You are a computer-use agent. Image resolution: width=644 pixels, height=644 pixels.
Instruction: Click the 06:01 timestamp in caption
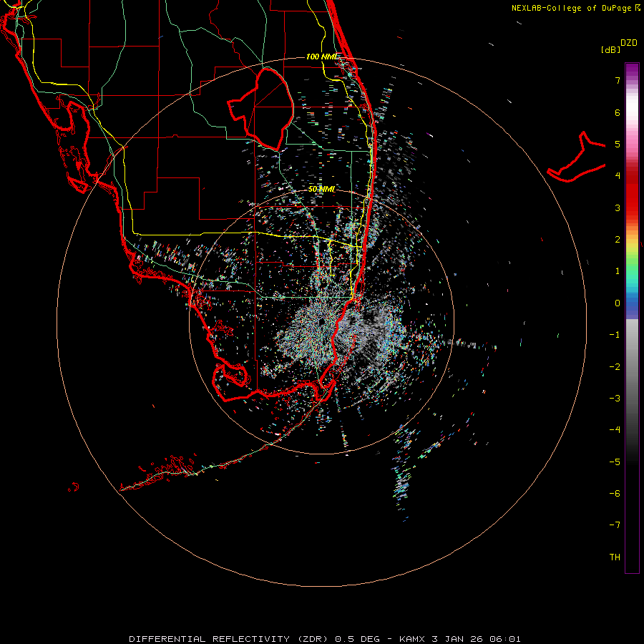click(x=506, y=639)
